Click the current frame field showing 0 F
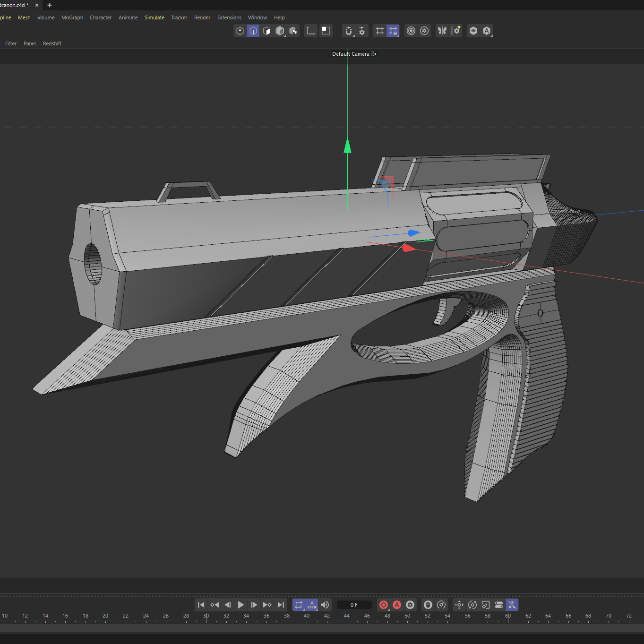Viewport: 644px width, 644px height. tap(354, 605)
